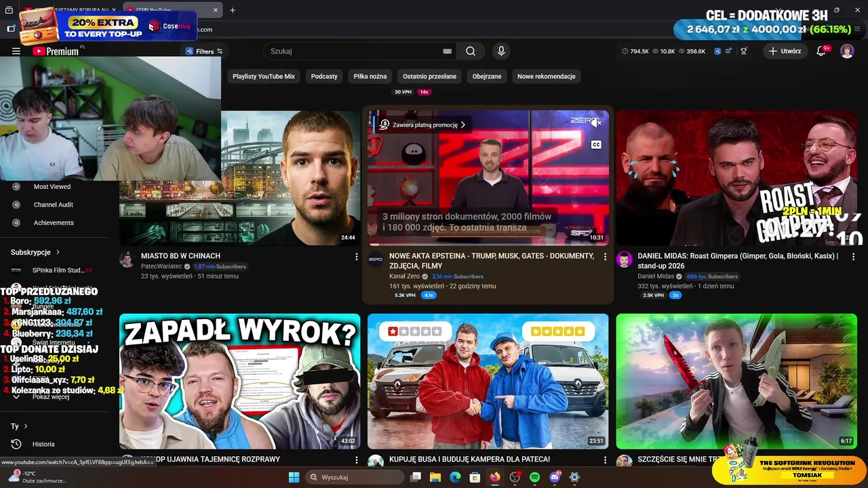Open the notifications bell
Screen dimensions: 868x488
(821, 51)
